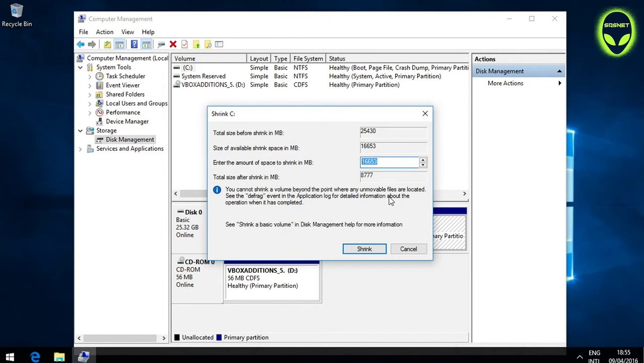Viewport: 644px width, 363px height.
Task: Collapse the Disk Management actions header
Action: click(x=559, y=71)
